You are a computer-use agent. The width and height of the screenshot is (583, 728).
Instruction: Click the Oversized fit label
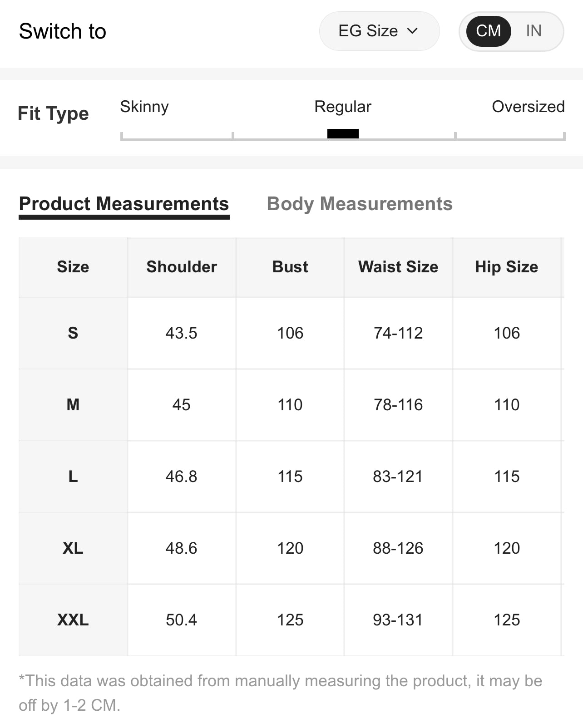[x=528, y=107]
